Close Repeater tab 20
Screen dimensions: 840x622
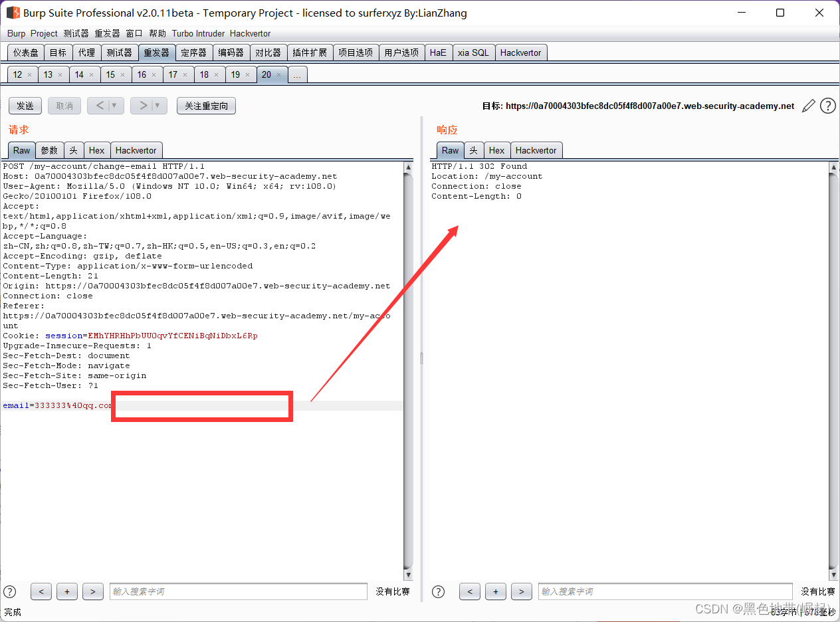278,75
